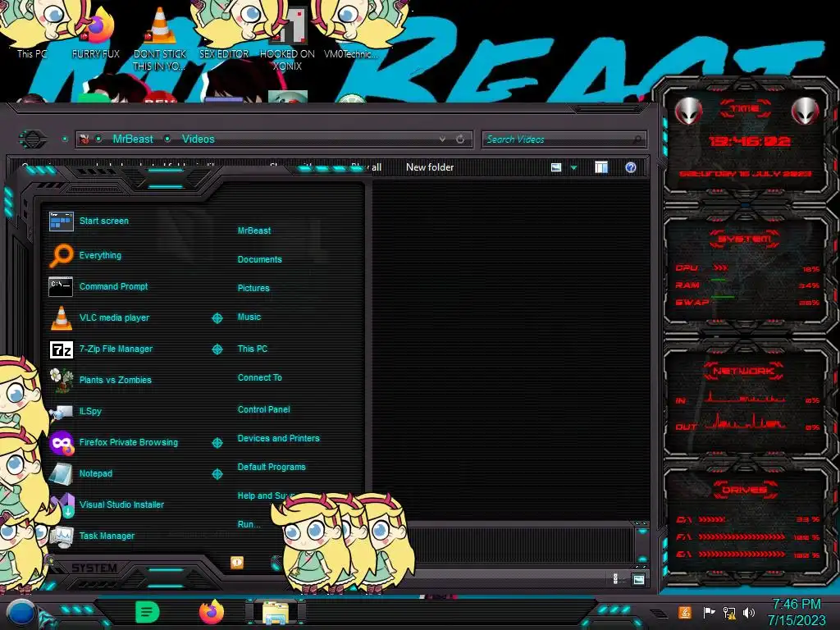The image size is (840, 630).
Task: Click large icons view button in status bar
Action: click(x=638, y=579)
